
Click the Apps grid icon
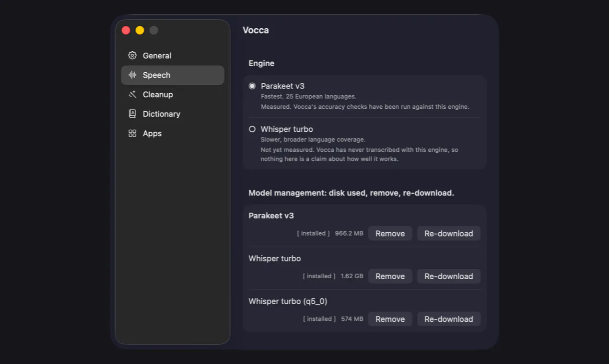click(132, 134)
